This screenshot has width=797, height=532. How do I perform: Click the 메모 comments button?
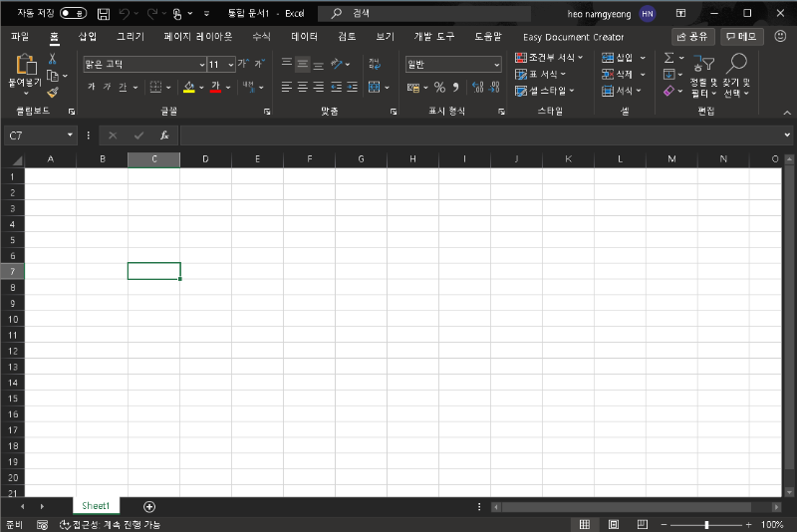(x=741, y=37)
